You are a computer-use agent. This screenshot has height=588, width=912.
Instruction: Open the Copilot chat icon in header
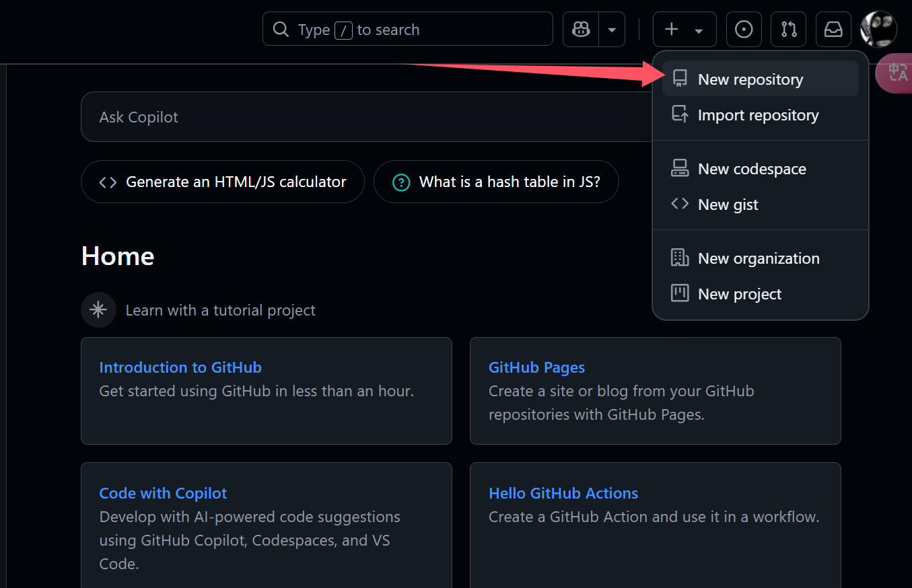[581, 30]
